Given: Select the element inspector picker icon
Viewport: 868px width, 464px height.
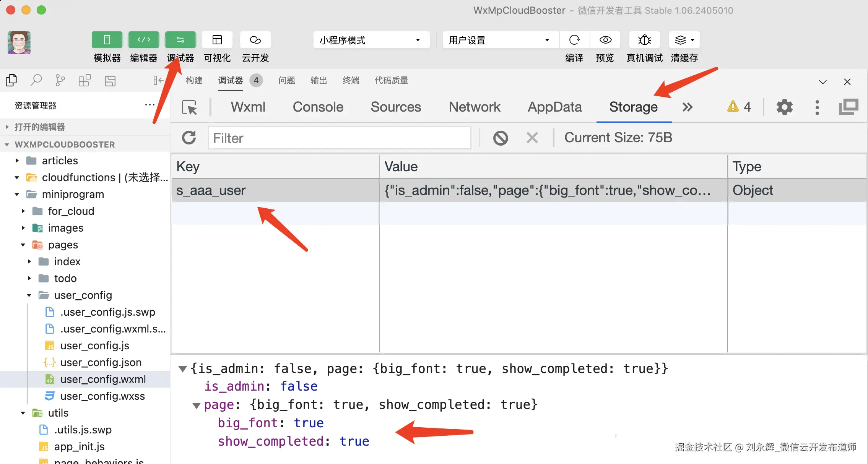Looking at the screenshot, I should pyautogui.click(x=189, y=107).
